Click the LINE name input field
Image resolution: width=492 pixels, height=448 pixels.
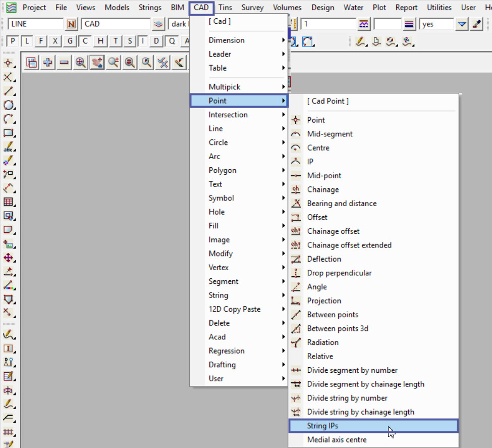point(35,24)
